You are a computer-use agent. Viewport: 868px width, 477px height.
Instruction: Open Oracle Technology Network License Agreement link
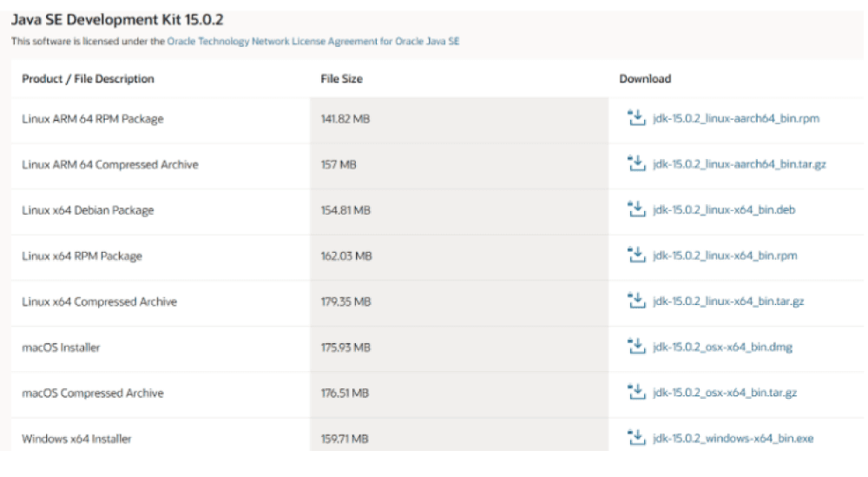pos(313,41)
